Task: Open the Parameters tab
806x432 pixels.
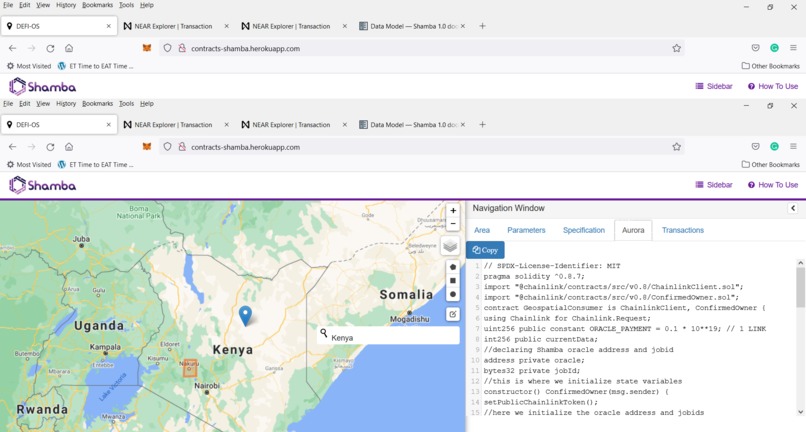Action: [x=526, y=230]
